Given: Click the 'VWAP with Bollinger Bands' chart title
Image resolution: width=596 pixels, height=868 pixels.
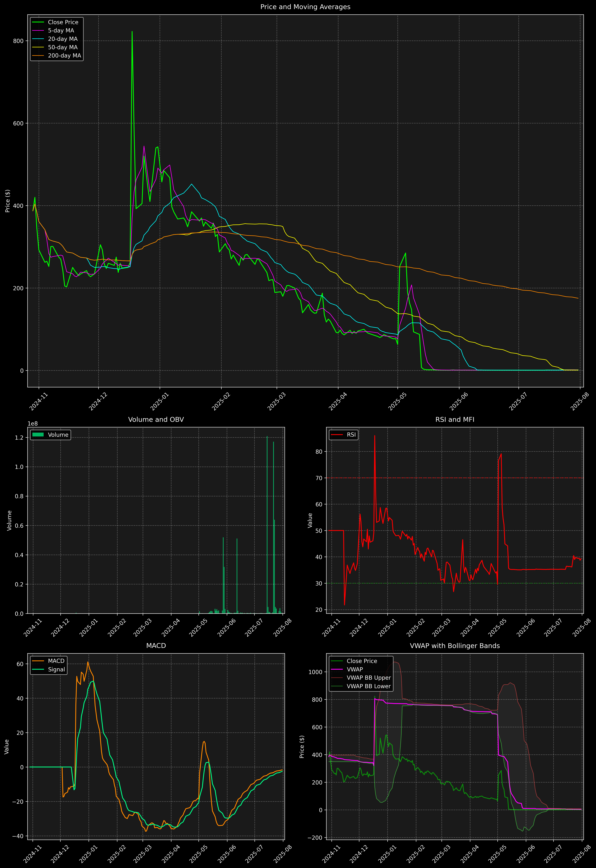Looking at the screenshot, I should (455, 646).
